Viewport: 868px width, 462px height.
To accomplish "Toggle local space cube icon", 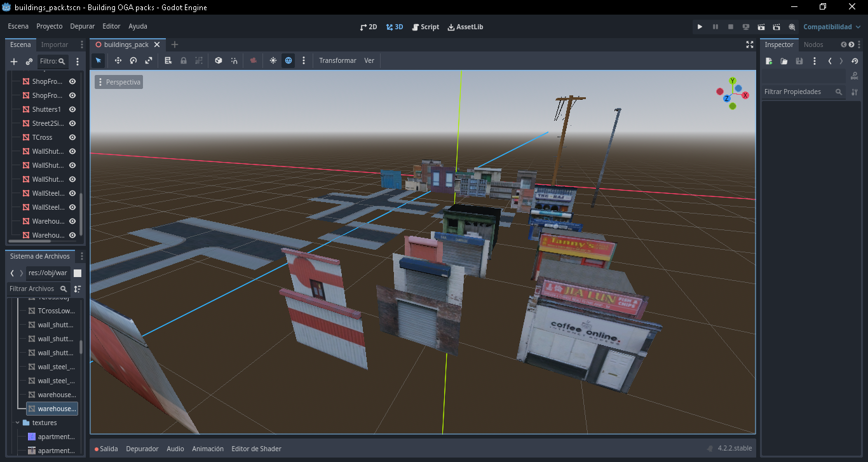I will point(219,60).
